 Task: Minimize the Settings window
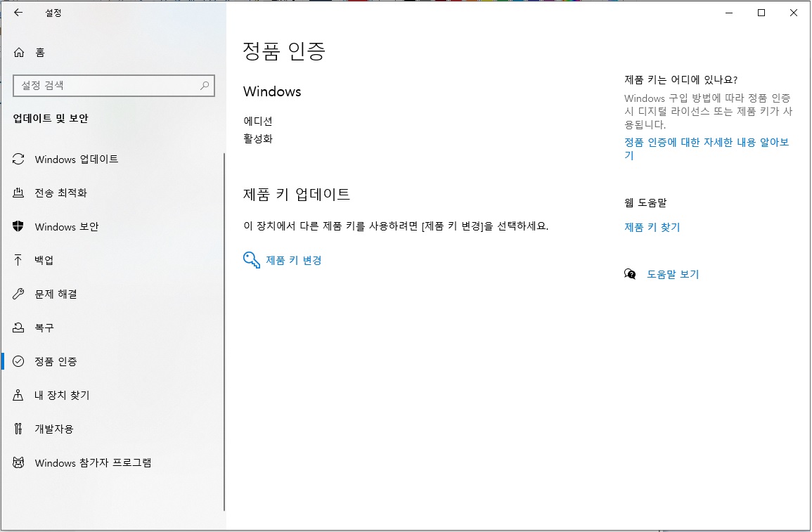pyautogui.click(x=729, y=13)
